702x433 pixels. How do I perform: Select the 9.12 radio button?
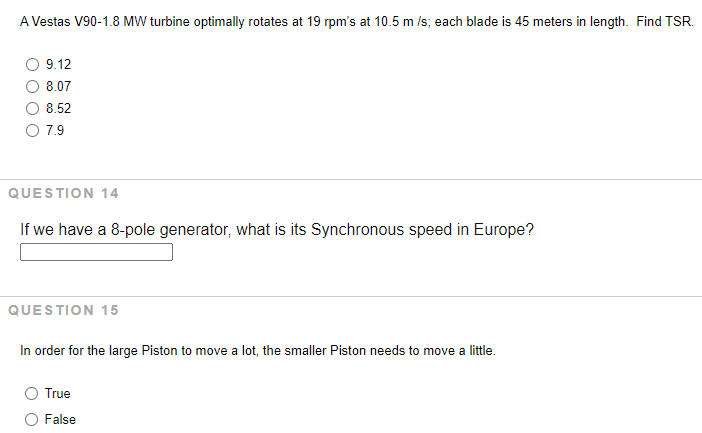coord(32,64)
